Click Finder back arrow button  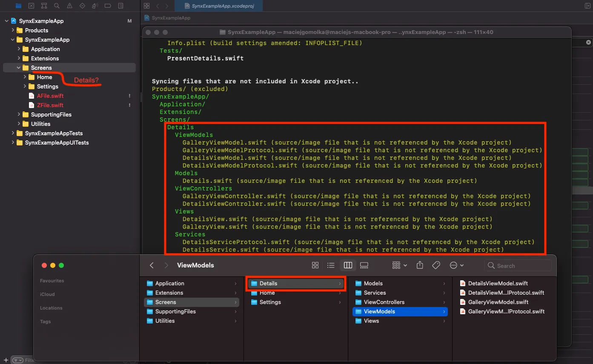click(152, 265)
